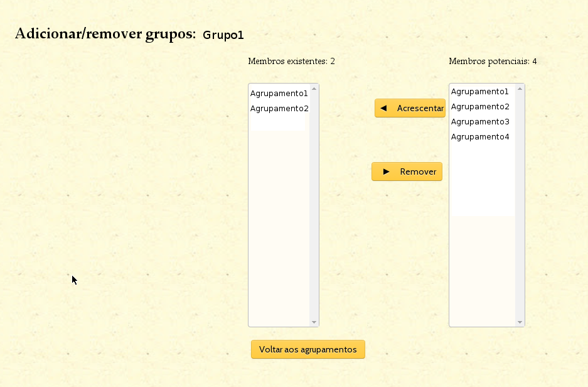Go back via Voltar aos agrupamentos

(x=308, y=349)
